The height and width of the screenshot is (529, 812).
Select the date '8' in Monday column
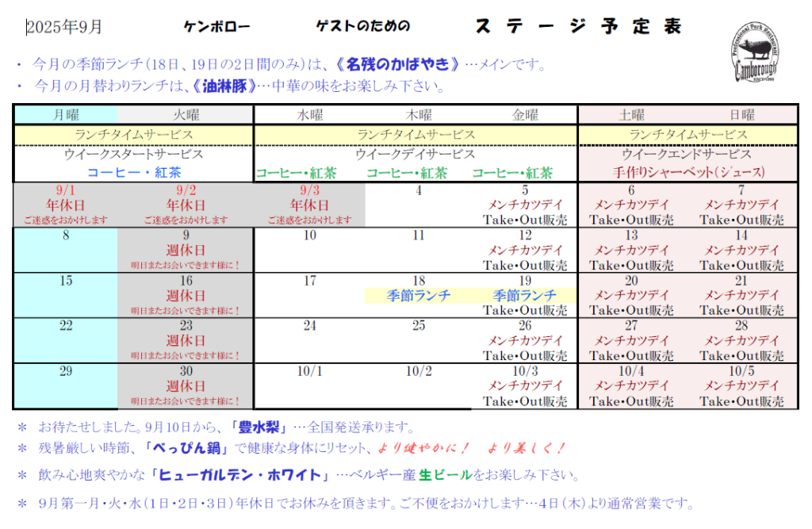pyautogui.click(x=66, y=236)
